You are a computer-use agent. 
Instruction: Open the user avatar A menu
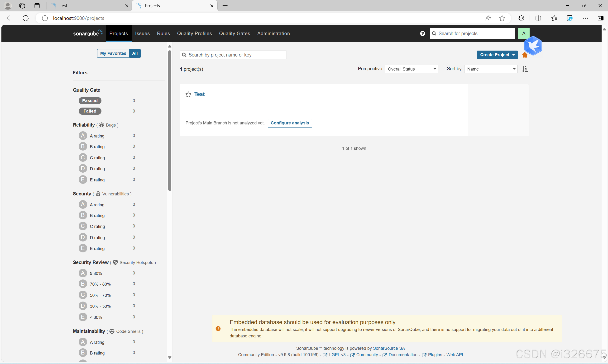[x=524, y=33]
